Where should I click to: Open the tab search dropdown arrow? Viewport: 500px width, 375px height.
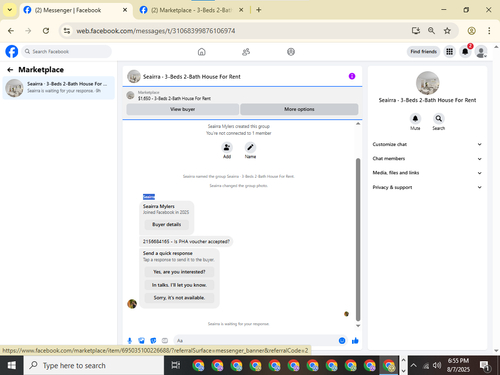[10, 10]
